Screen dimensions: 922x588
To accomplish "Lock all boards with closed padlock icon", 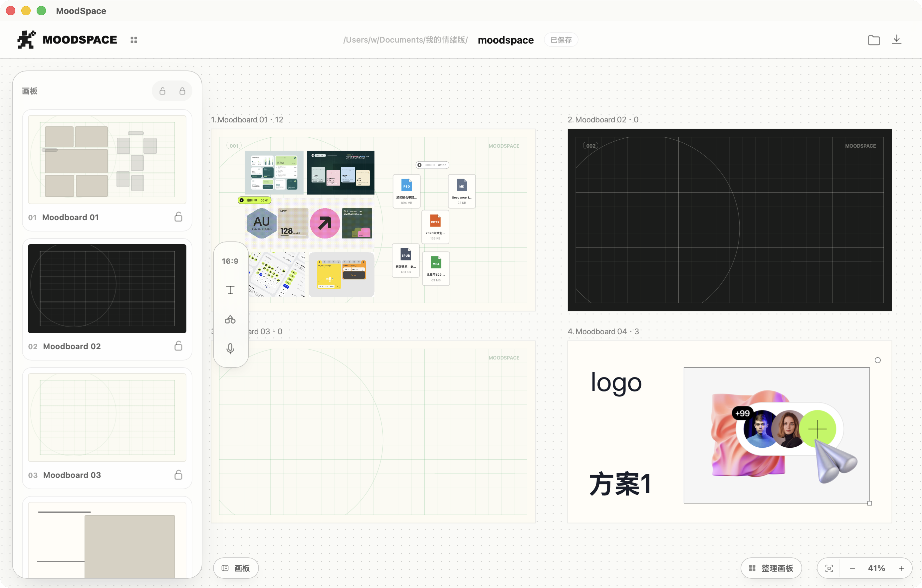I will pos(182,91).
